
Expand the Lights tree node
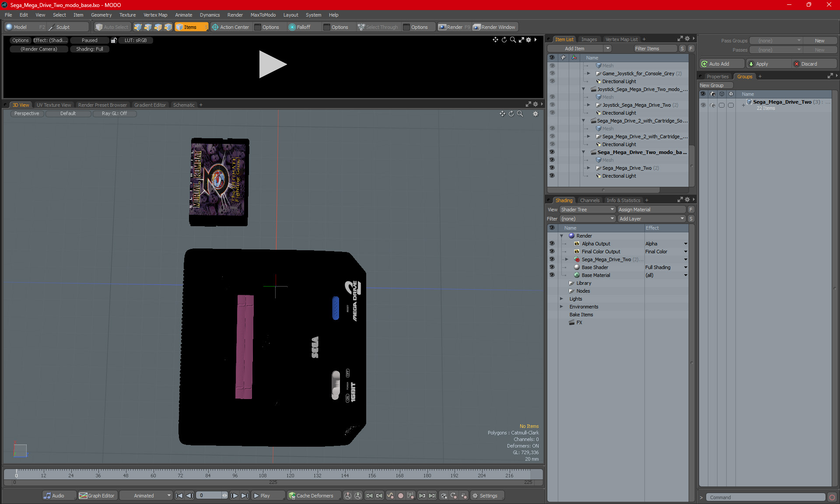click(x=562, y=299)
